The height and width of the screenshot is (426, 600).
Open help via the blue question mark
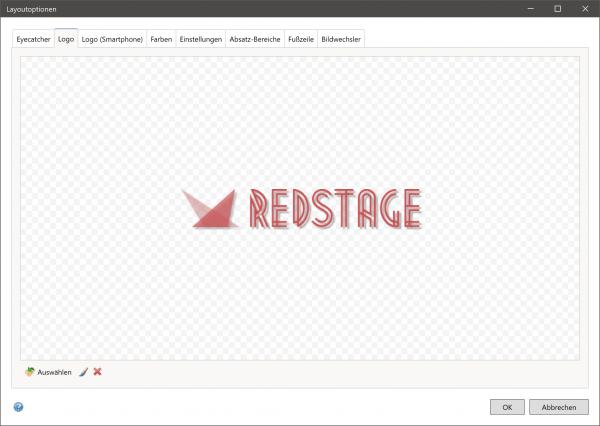18,407
